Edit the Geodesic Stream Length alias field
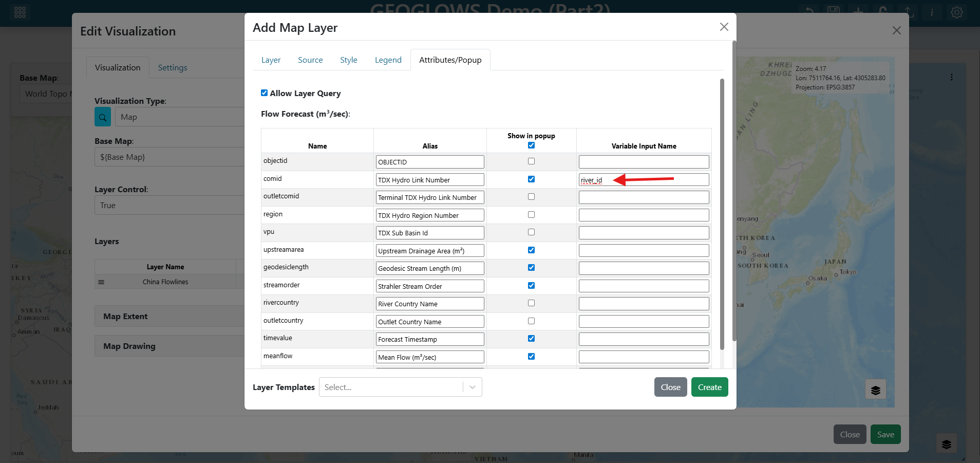 click(430, 268)
